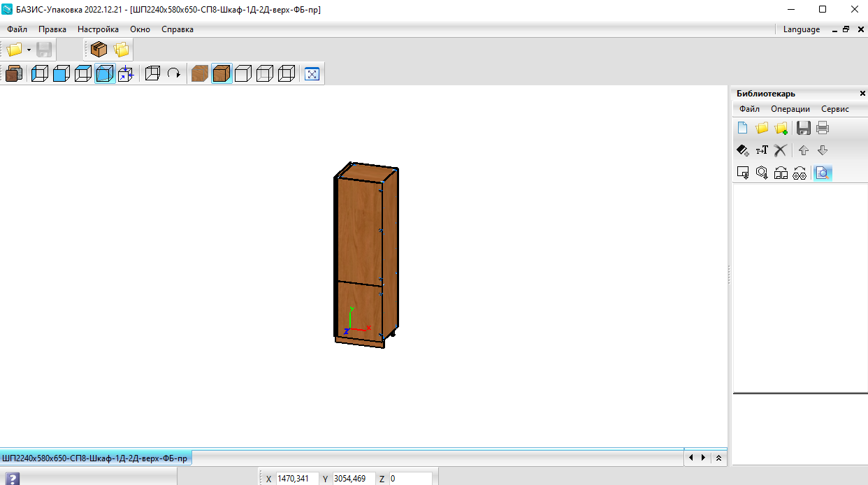Close the Библиотекарь panel
This screenshot has width=868, height=485.
(862, 94)
